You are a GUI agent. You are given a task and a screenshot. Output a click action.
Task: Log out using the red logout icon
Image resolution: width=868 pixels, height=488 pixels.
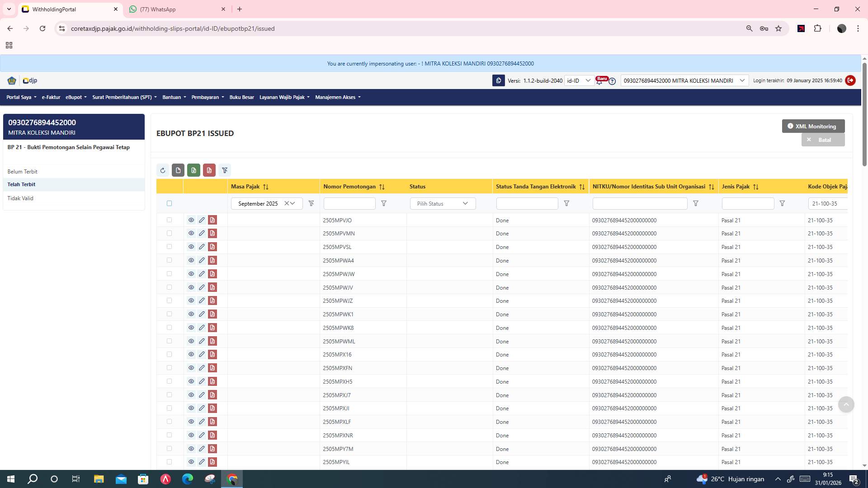[x=850, y=80]
